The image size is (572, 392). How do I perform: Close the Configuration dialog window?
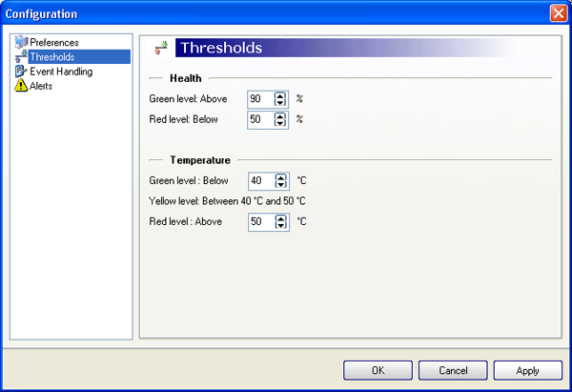tap(559, 14)
